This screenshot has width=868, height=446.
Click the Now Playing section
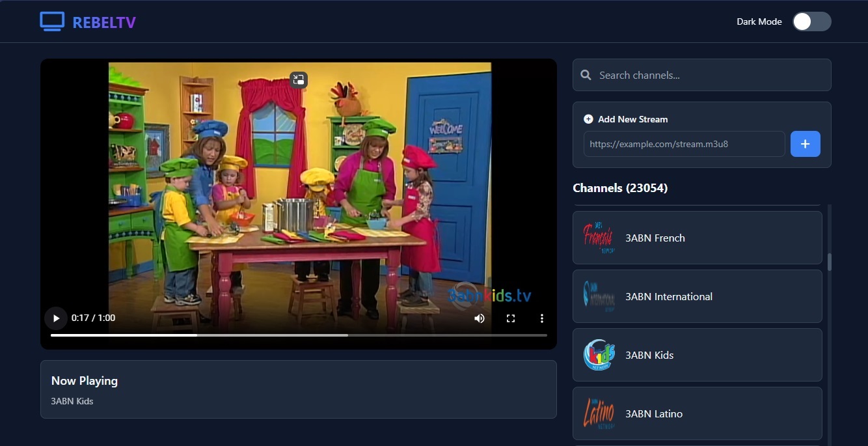pos(299,390)
